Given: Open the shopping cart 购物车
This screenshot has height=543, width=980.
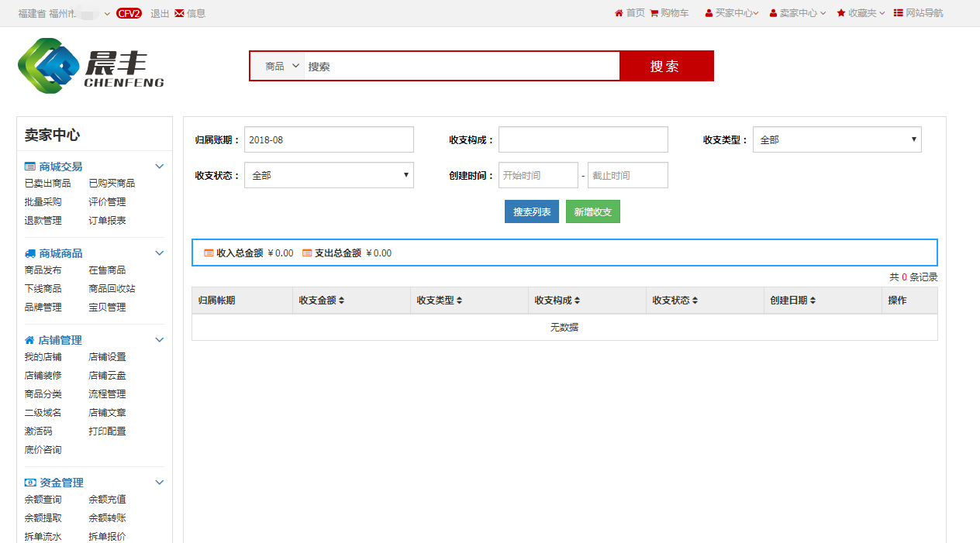Looking at the screenshot, I should pyautogui.click(x=654, y=13).
